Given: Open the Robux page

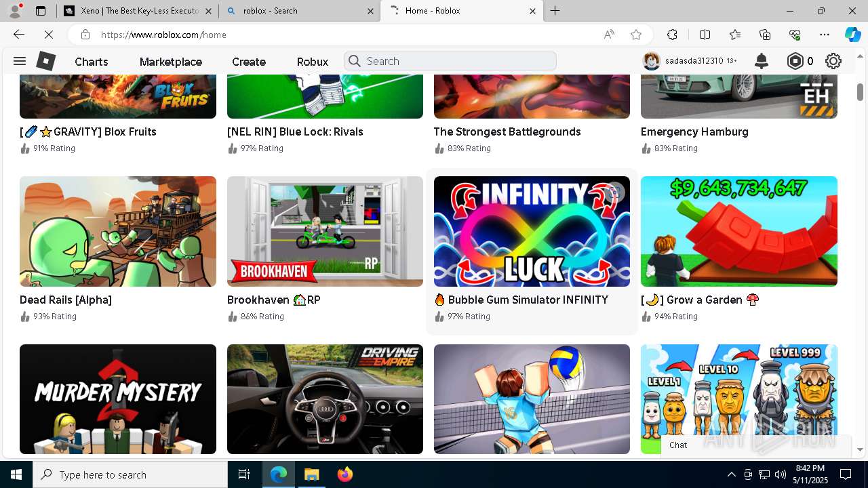Looking at the screenshot, I should tap(313, 61).
